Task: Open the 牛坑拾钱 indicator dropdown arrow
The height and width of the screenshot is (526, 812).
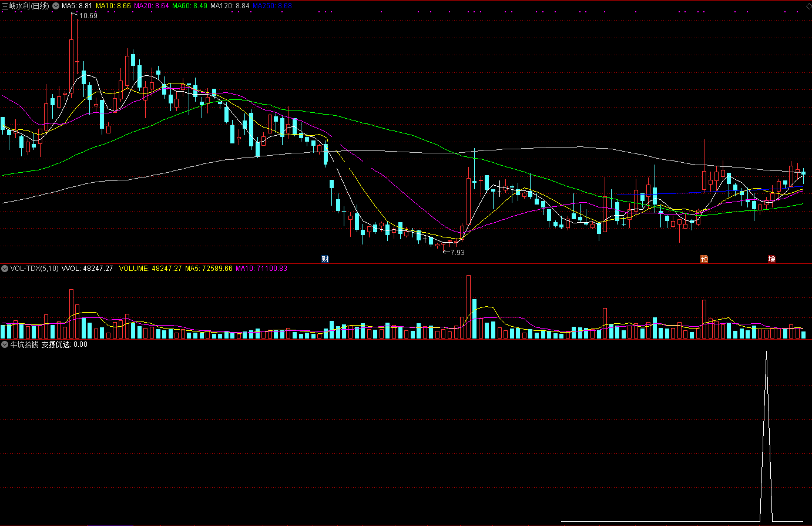Action: point(5,344)
